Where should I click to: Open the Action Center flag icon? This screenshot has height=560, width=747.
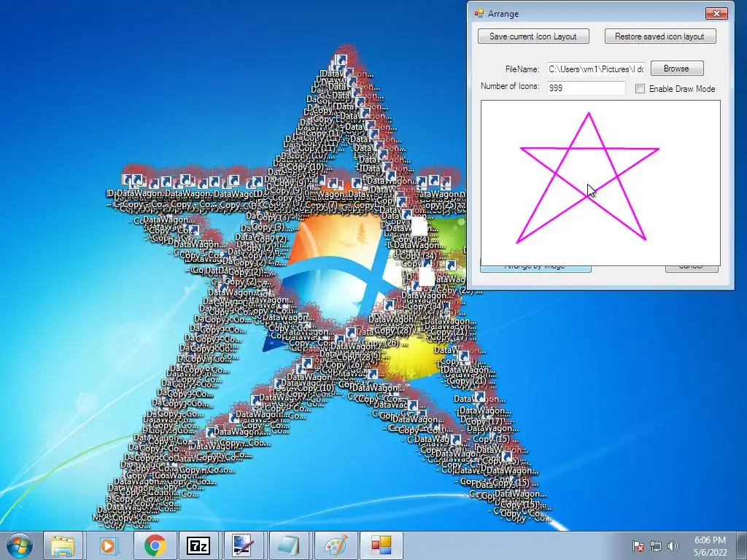coord(638,547)
